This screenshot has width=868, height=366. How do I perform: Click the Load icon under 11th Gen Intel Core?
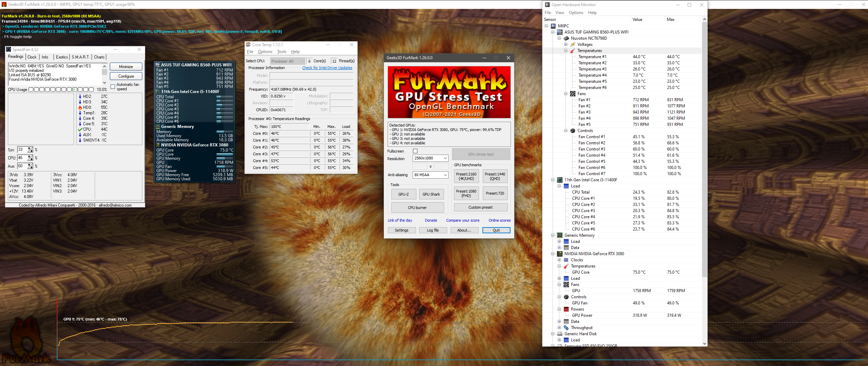tap(566, 186)
